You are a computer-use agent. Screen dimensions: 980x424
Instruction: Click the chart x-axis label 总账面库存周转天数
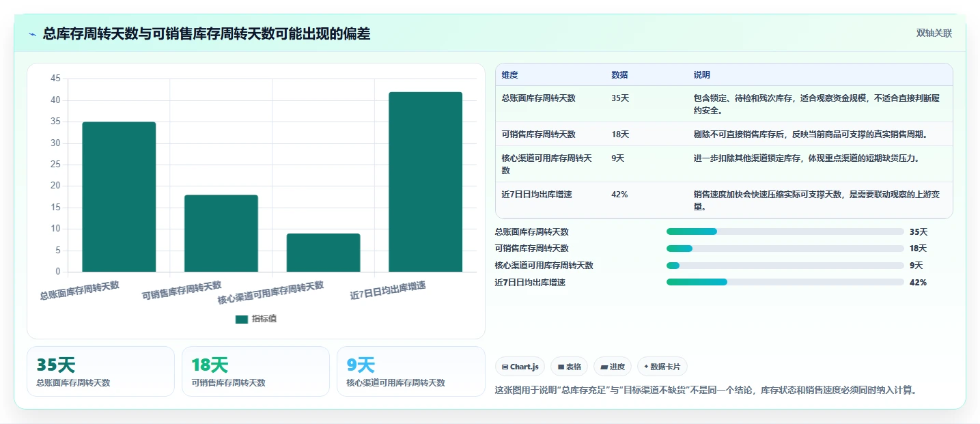(x=79, y=290)
